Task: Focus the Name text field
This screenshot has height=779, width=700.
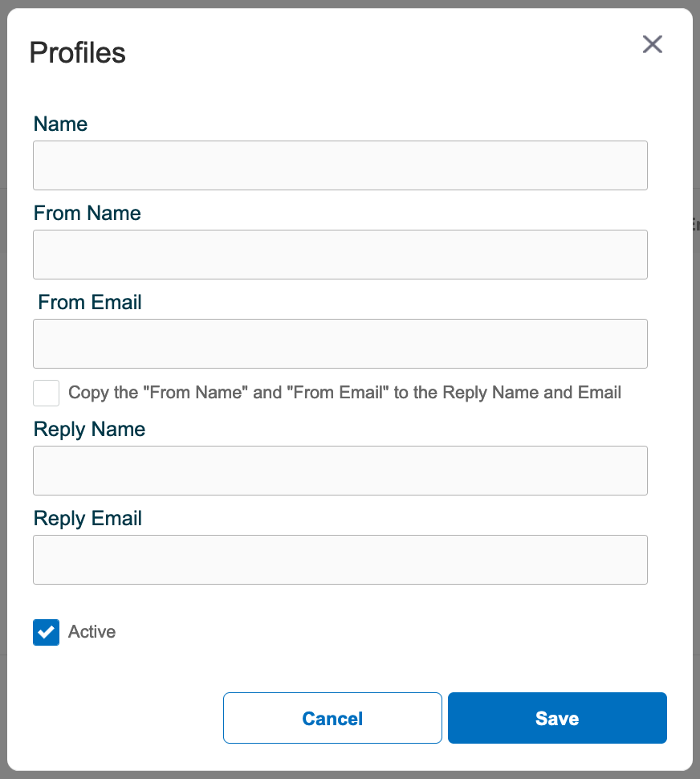Action: point(340,165)
